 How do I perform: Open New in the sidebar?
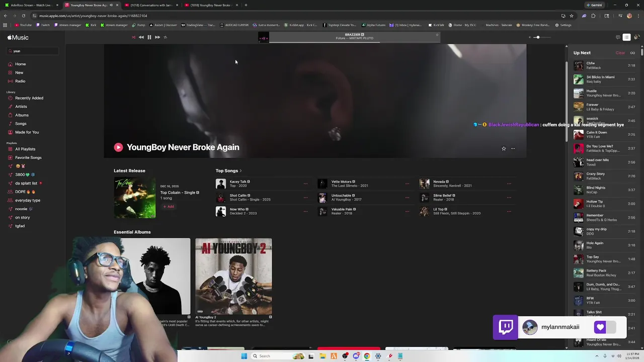[x=19, y=72]
